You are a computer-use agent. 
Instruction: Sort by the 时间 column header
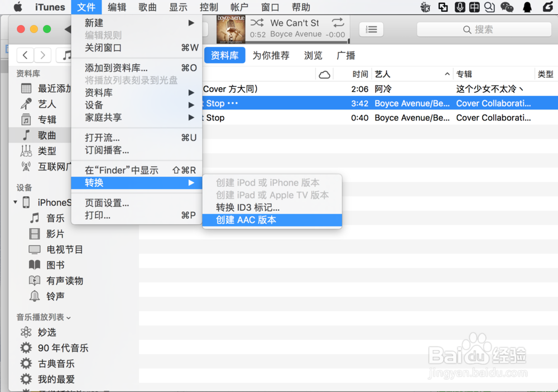(x=360, y=74)
